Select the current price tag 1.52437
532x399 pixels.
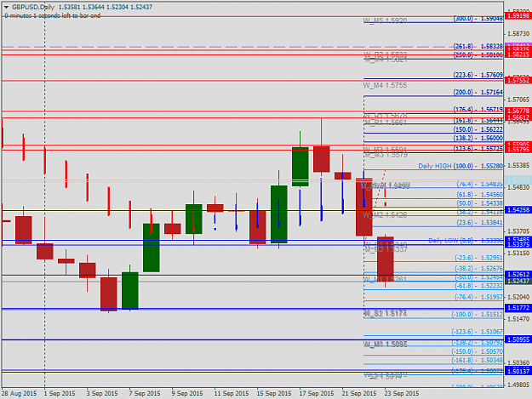pyautogui.click(x=518, y=281)
